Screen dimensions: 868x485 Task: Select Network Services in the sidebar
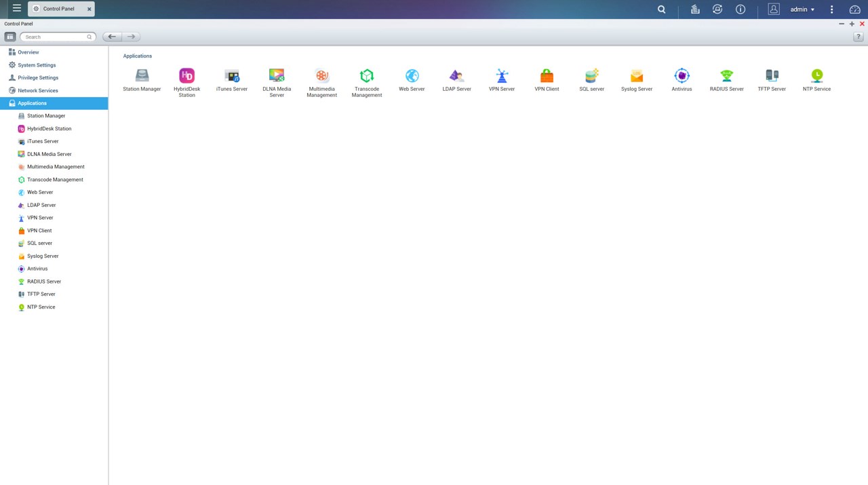point(54,90)
